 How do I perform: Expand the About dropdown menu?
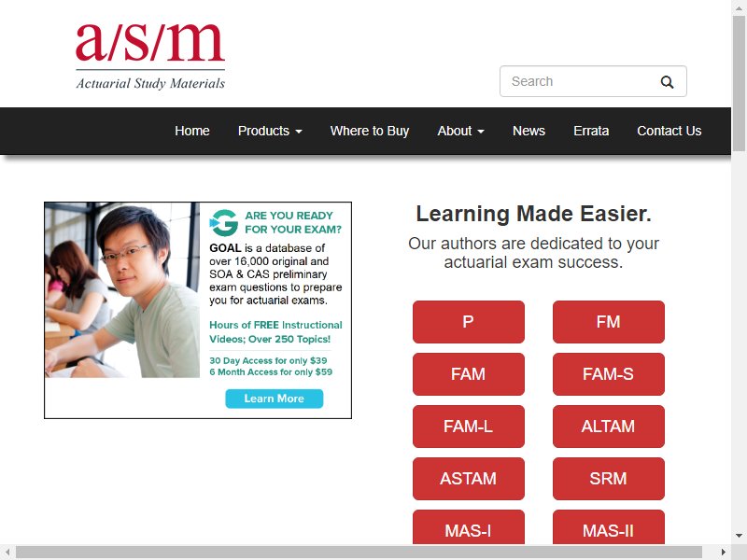coord(460,131)
